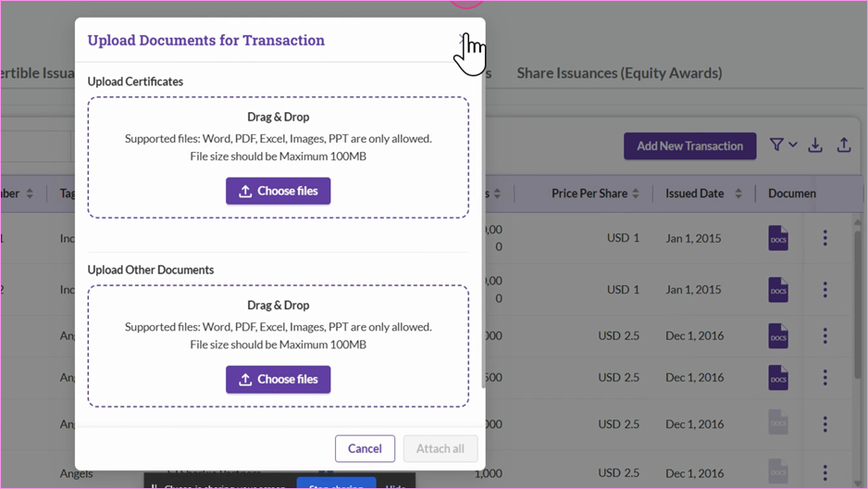
Task: Click the Add New Transaction button
Action: point(689,146)
